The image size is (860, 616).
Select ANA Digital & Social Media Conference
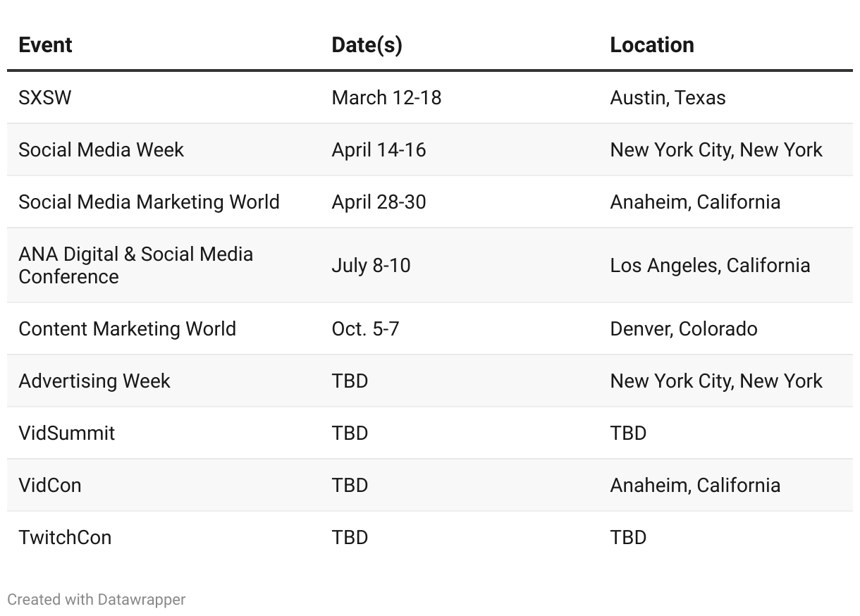tap(135, 265)
